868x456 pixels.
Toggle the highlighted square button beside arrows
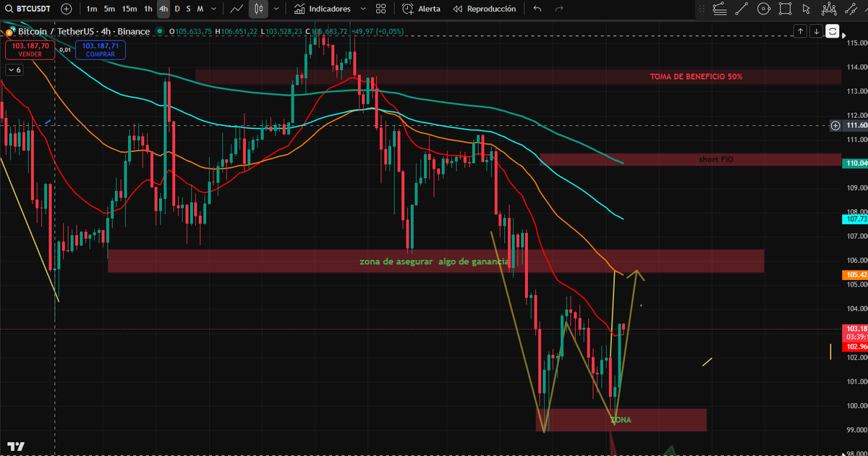(x=833, y=31)
